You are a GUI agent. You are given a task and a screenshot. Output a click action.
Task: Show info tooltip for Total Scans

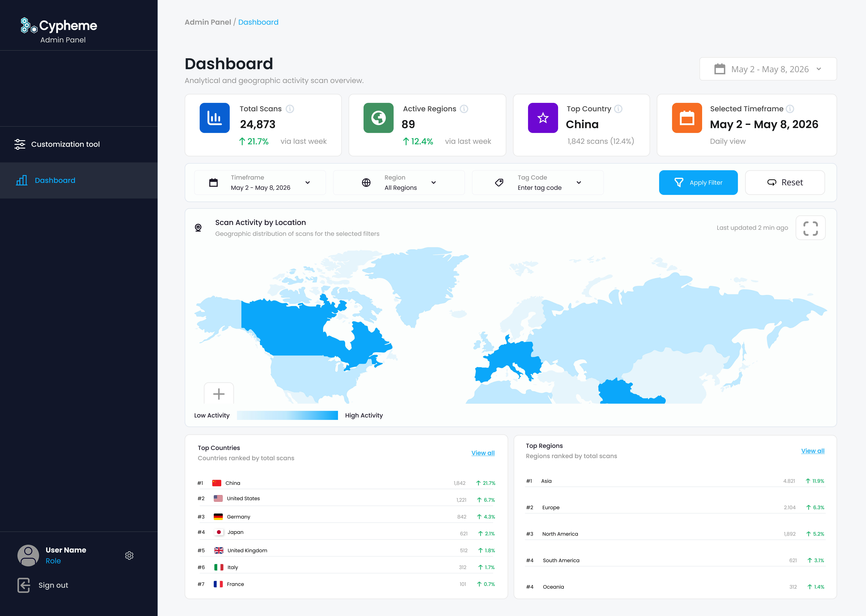tap(290, 109)
